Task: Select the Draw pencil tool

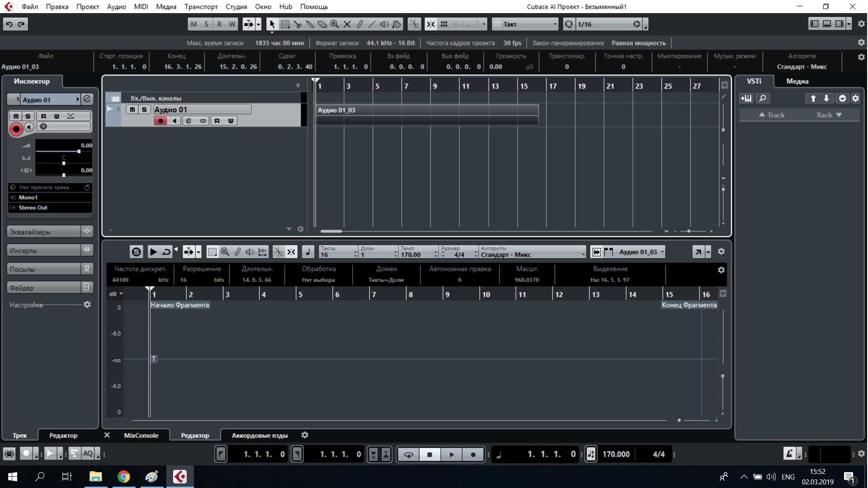Action: click(x=360, y=24)
